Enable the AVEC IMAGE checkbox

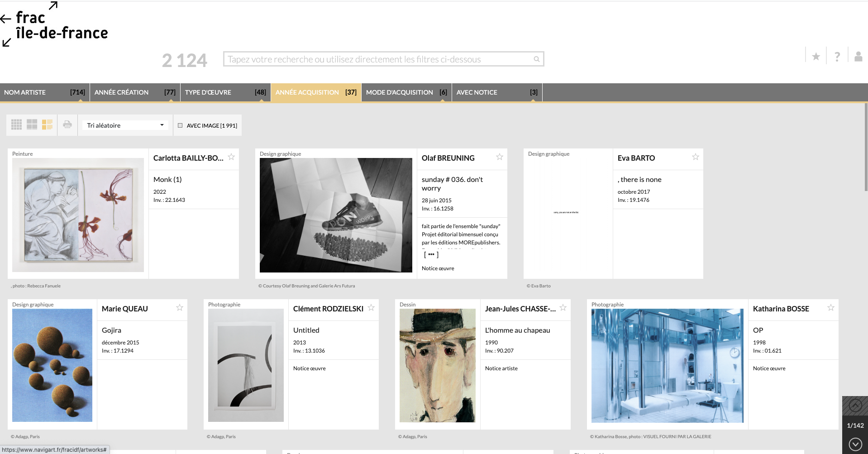click(180, 125)
